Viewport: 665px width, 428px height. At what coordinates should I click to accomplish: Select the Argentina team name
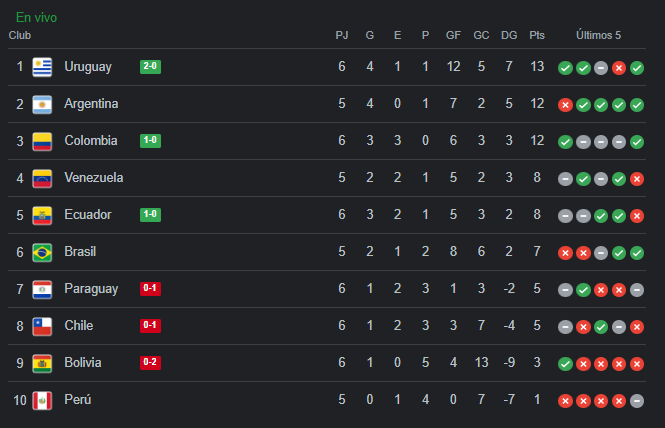pos(91,104)
